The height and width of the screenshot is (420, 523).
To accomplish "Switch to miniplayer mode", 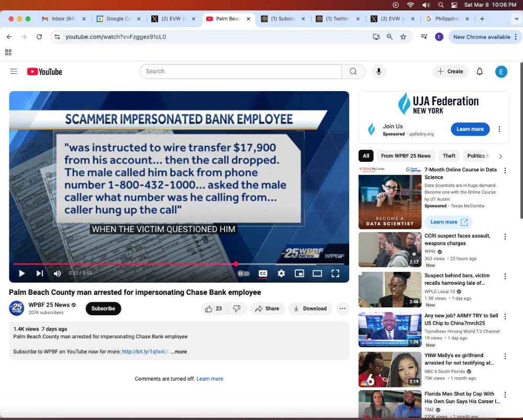I will coord(299,273).
